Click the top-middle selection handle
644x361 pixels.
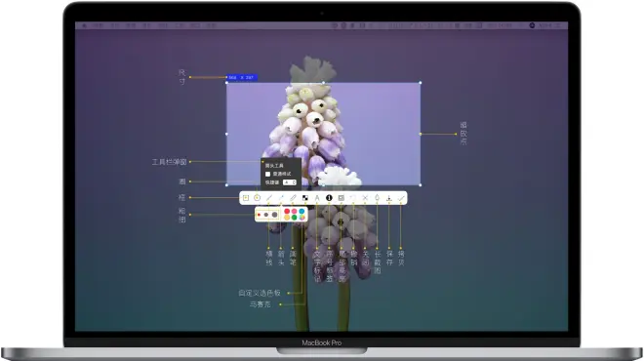pyautogui.click(x=324, y=83)
